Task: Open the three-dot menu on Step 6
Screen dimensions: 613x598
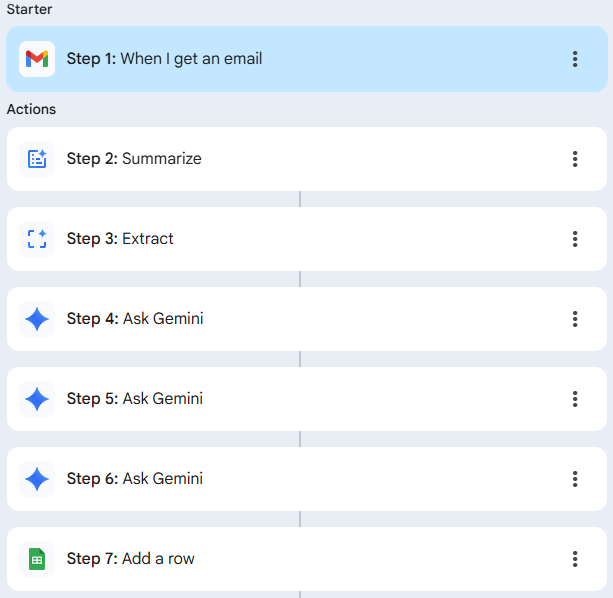Action: (x=575, y=479)
